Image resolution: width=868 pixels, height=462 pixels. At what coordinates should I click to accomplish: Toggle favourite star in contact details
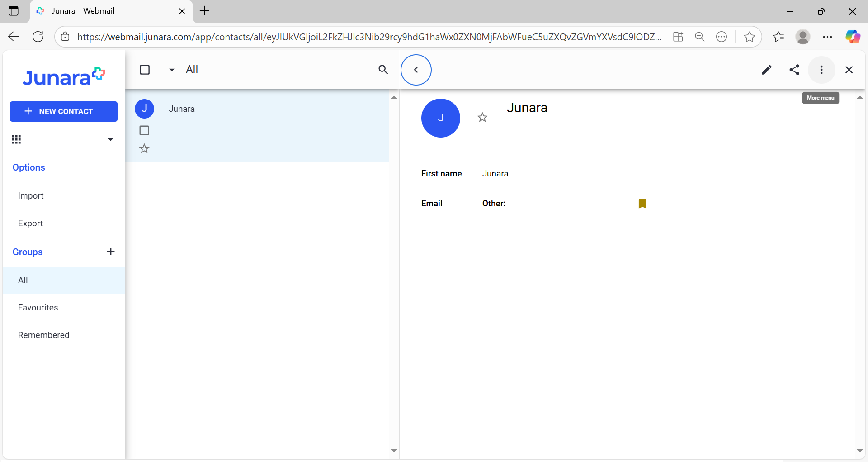(482, 118)
